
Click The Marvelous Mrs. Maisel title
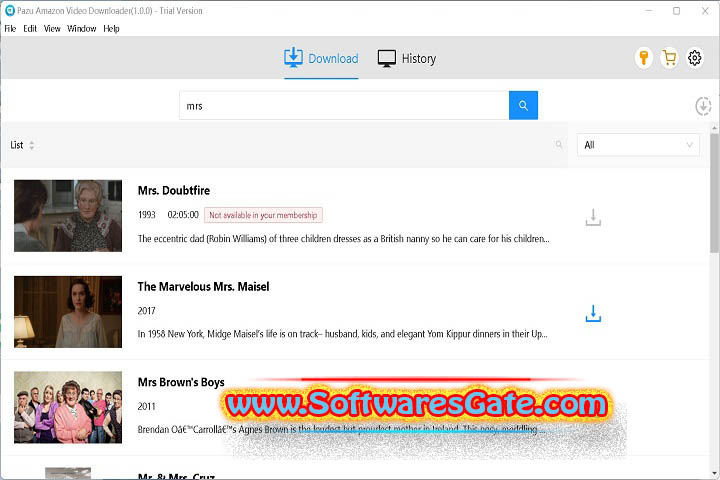coord(203,287)
